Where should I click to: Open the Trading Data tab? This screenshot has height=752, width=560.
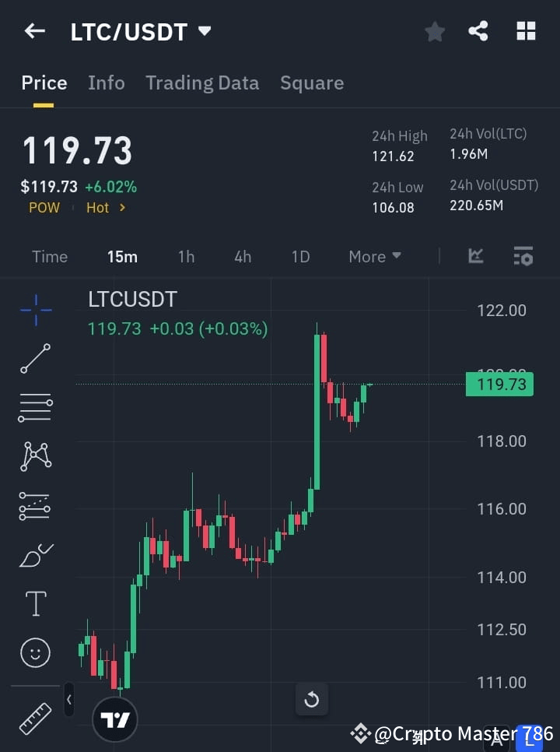click(x=202, y=83)
